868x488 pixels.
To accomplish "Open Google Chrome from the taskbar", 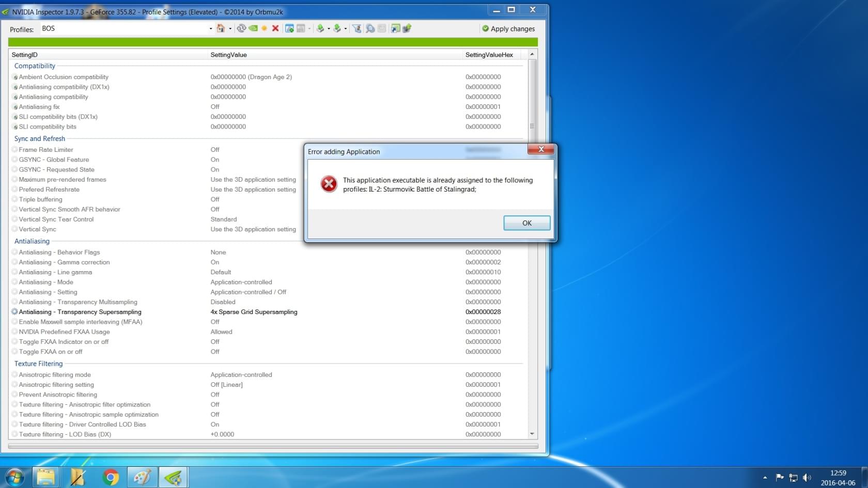I will (110, 477).
